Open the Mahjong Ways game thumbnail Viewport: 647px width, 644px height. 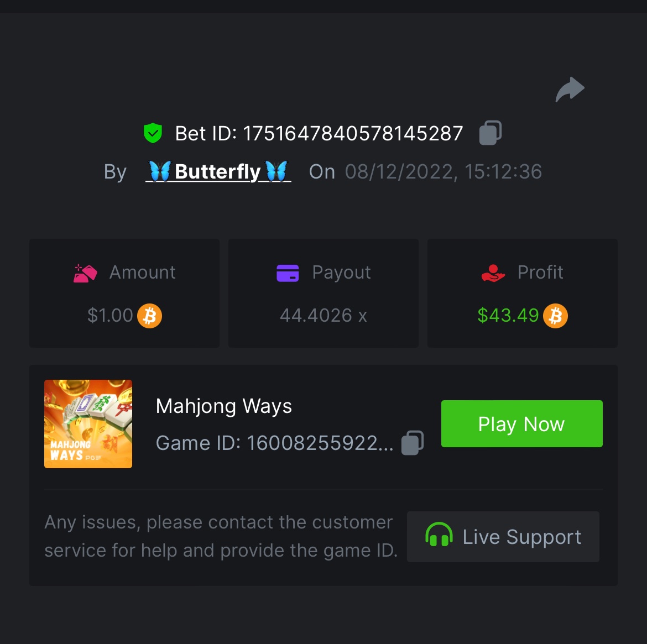click(88, 424)
